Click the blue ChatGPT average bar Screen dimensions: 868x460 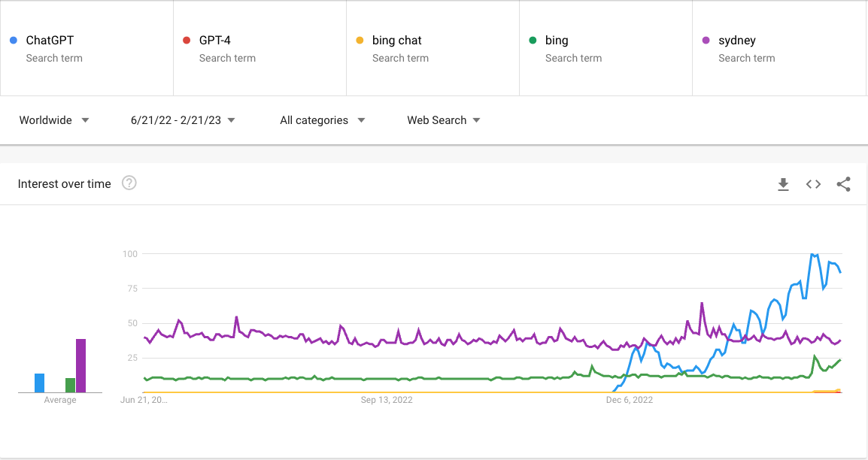pyautogui.click(x=39, y=383)
